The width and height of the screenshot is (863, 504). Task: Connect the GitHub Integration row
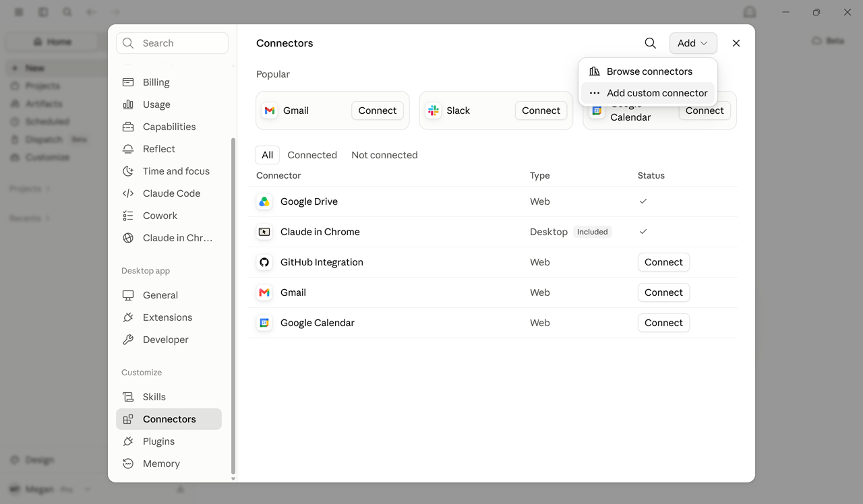click(663, 262)
